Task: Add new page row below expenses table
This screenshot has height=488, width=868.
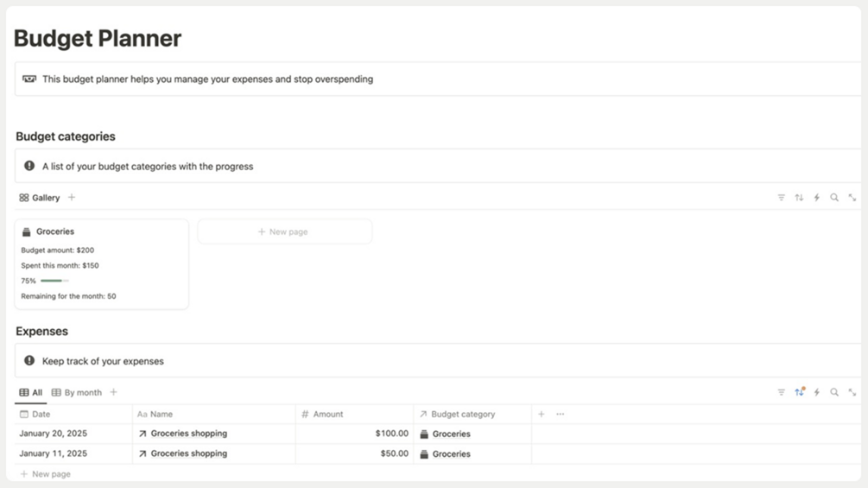Action: [46, 474]
